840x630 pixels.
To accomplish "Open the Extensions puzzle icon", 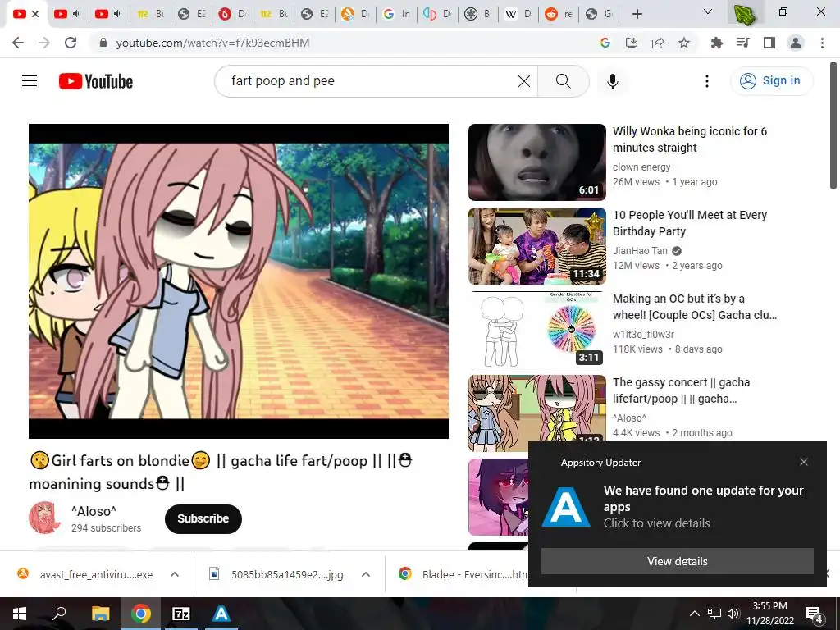I will pyautogui.click(x=716, y=43).
